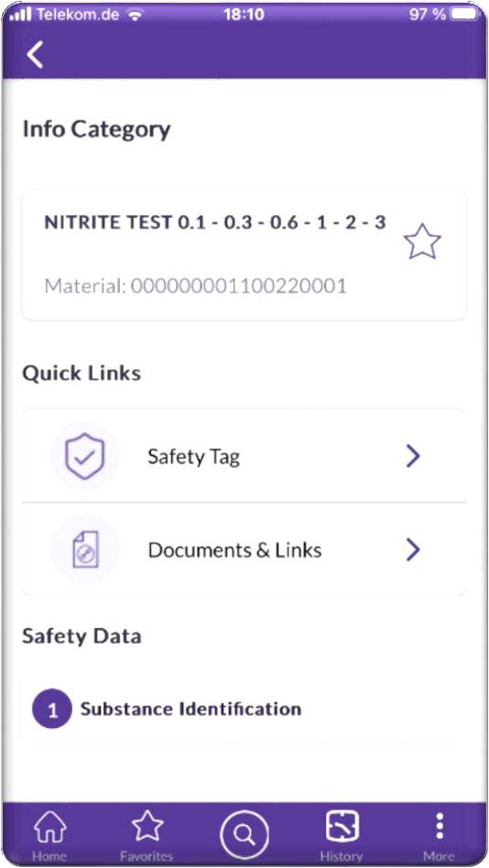
Task: Click the Nitrite Test product title
Action: point(215,222)
